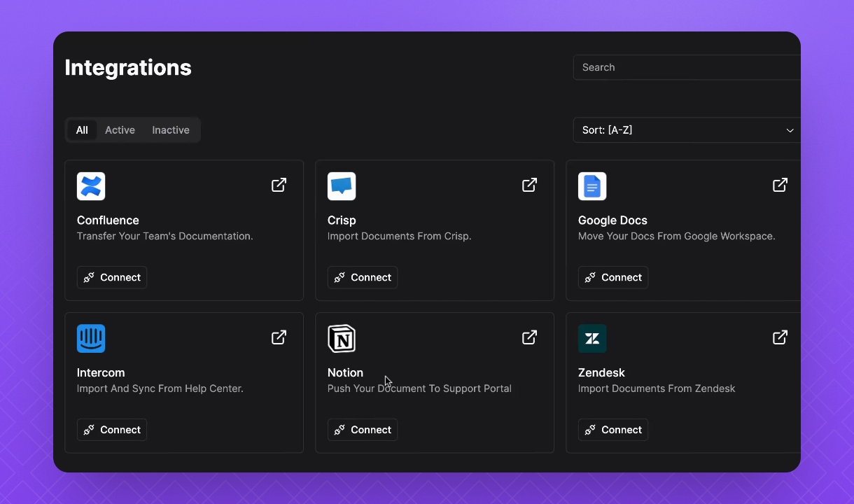Connect the Crisp integration

[363, 277]
